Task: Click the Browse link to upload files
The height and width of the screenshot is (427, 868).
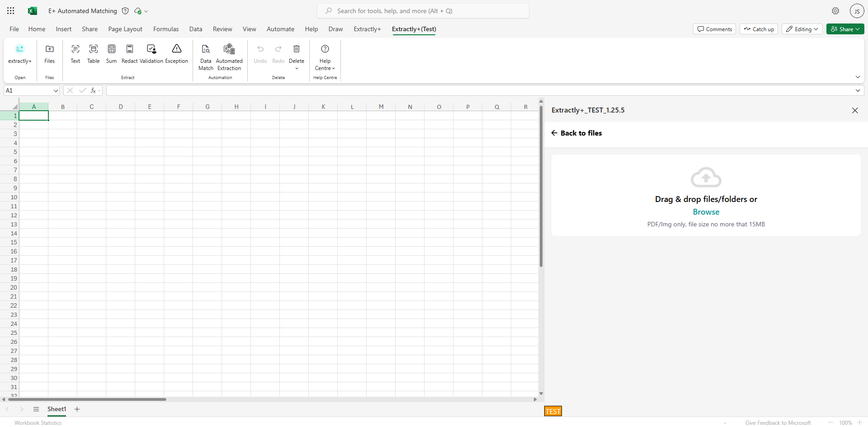Action: 706,212
